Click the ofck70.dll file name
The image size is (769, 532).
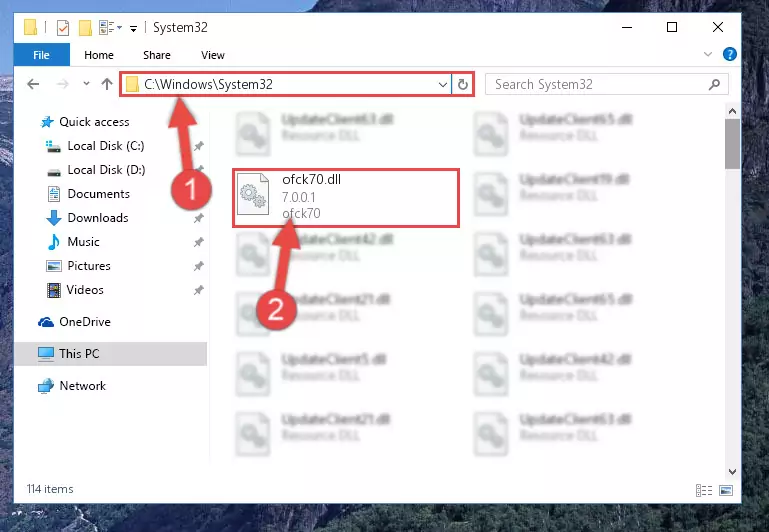(x=311, y=179)
